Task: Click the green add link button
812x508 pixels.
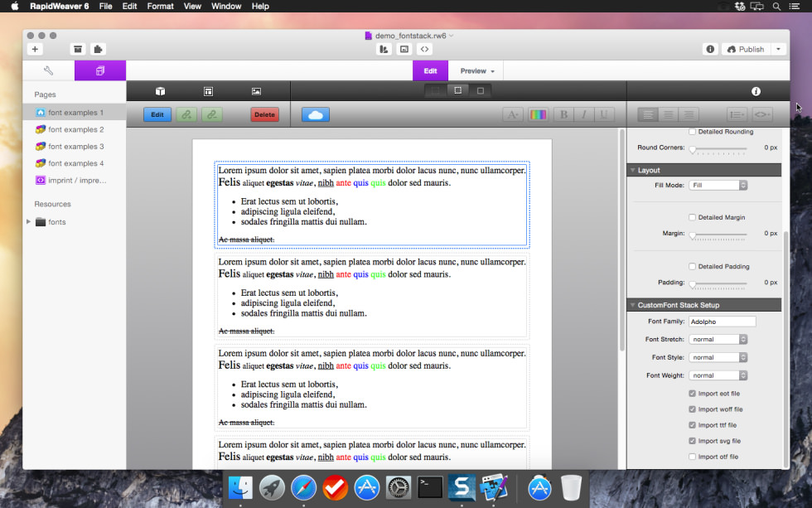Action: [186, 114]
